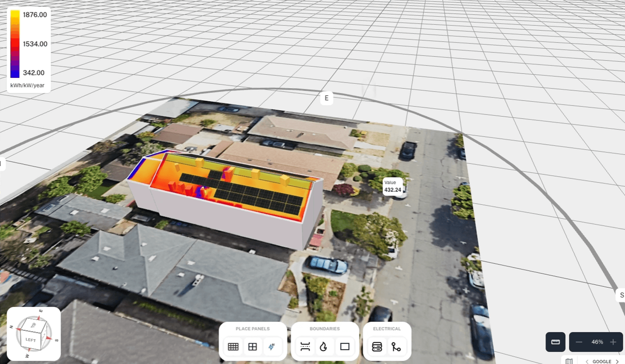Click the Value 432.24 tooltip

392,186
